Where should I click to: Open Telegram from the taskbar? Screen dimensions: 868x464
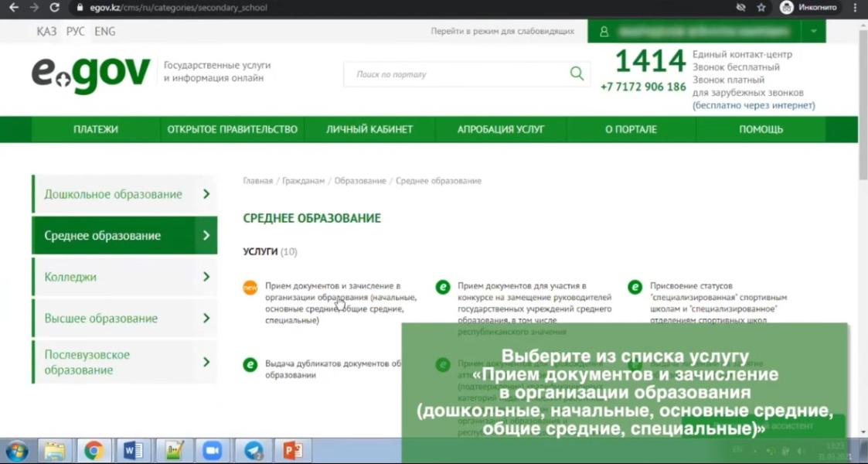[x=254, y=451]
